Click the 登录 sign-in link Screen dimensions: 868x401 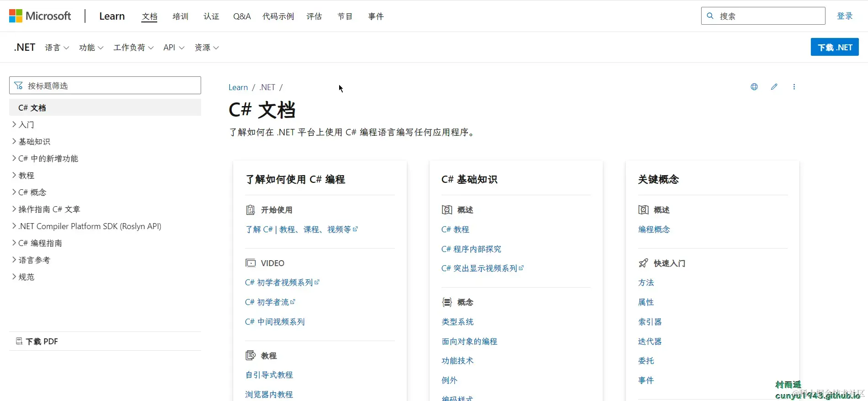pos(845,16)
